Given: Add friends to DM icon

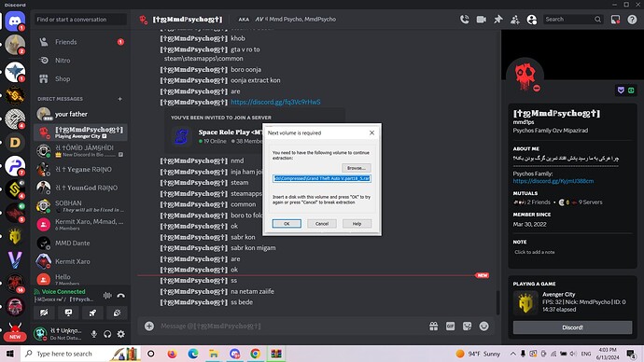Looking at the screenshot, I should [515, 20].
